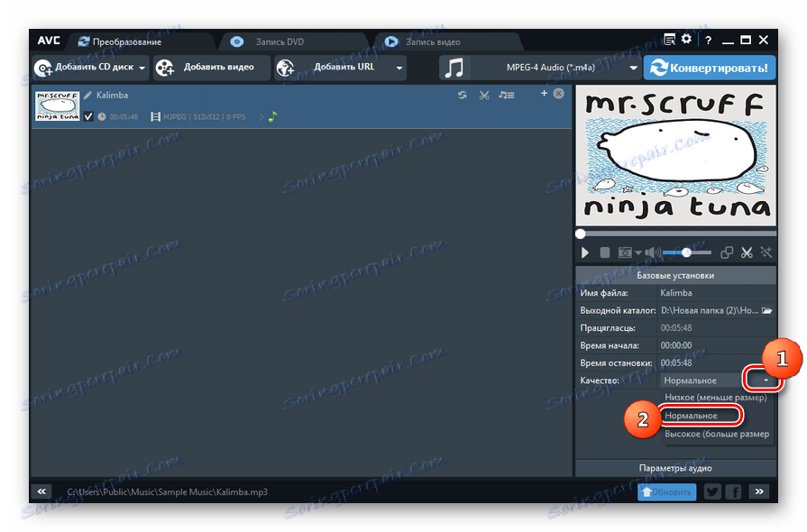Click the preview seek bar handle
This screenshot has height=532, width=807.
click(x=581, y=234)
